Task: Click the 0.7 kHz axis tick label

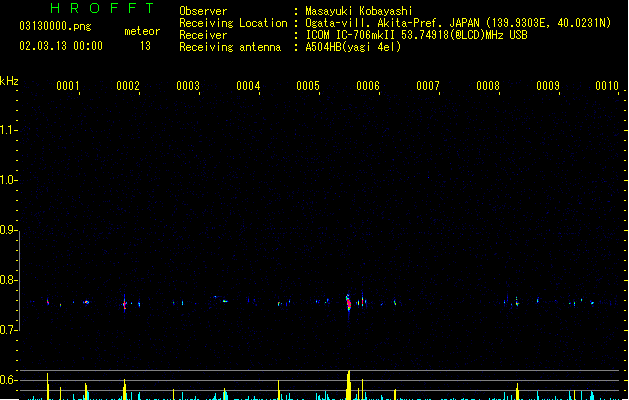Action: click(x=8, y=330)
